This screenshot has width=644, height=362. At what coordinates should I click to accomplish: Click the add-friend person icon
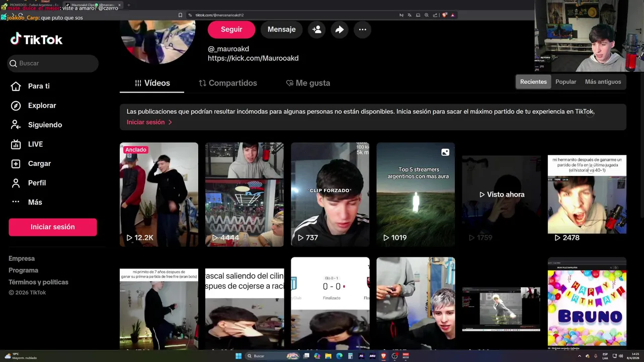(316, 30)
